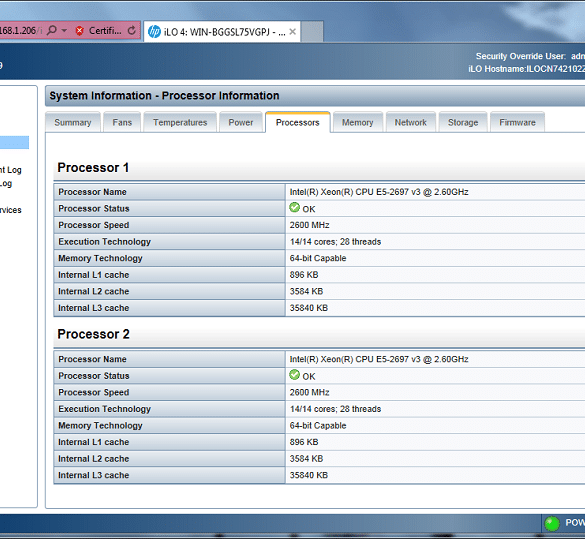Click Processor 1 speed value 2600 MHz
Viewport: 585px width, 539px height.
tap(310, 225)
